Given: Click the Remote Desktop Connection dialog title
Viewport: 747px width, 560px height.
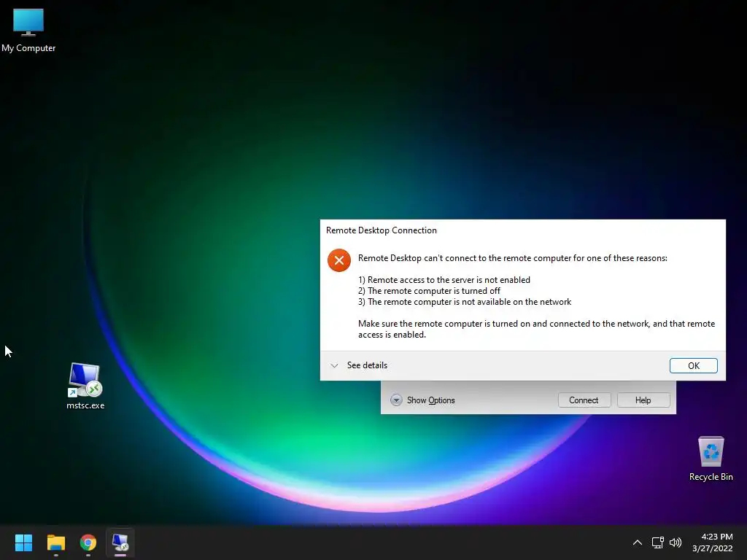Looking at the screenshot, I should coord(381,230).
